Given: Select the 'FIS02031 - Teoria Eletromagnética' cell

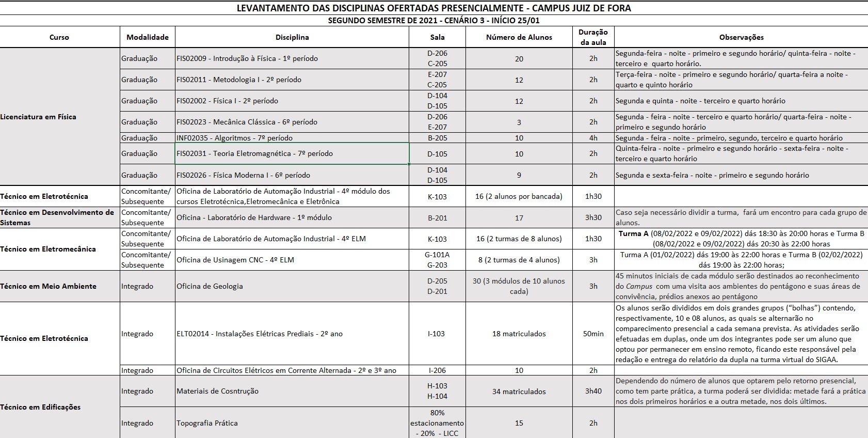Looking at the screenshot, I should [292, 153].
